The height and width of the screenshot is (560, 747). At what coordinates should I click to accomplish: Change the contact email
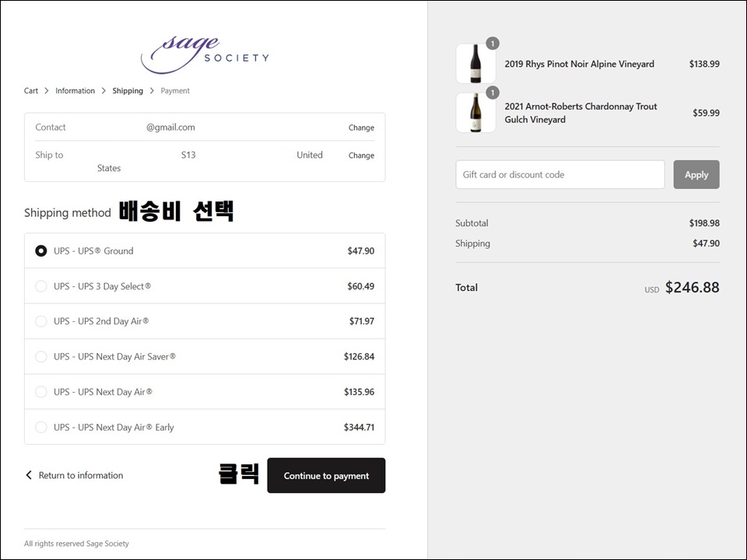361,128
